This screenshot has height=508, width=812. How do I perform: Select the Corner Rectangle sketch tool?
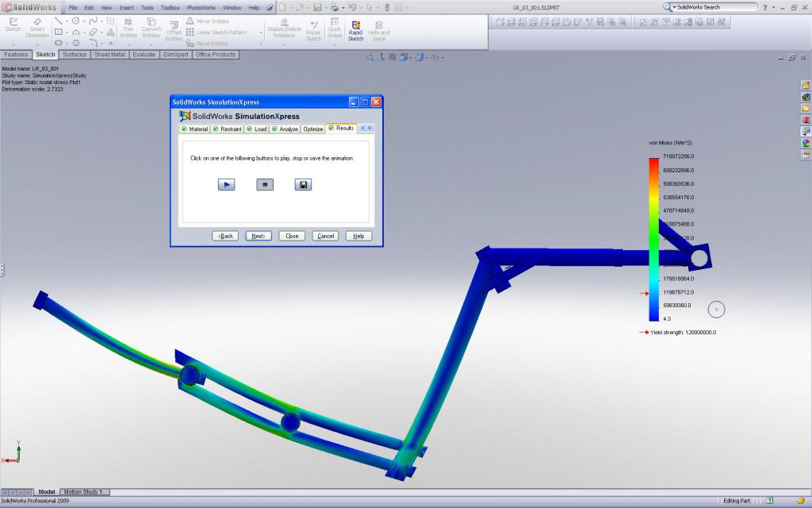59,32
